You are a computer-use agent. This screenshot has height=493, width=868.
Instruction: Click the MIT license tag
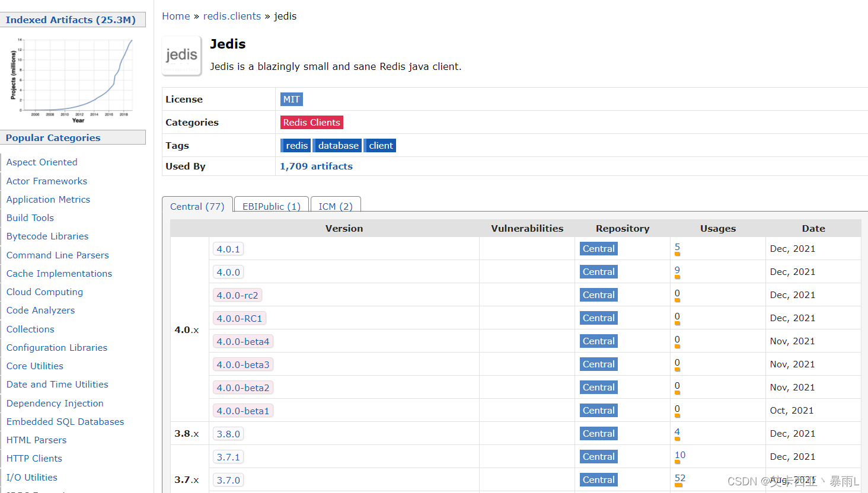coord(291,100)
